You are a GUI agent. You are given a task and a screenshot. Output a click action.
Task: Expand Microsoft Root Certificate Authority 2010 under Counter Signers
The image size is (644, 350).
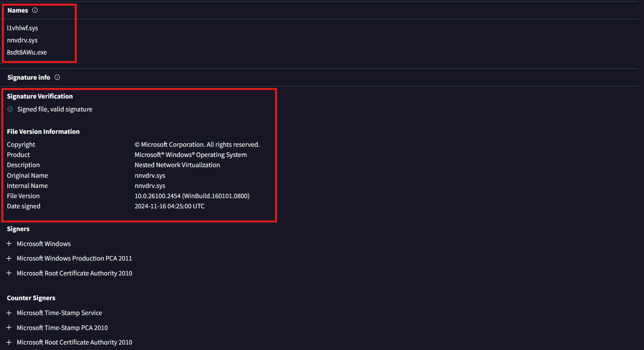point(9,342)
